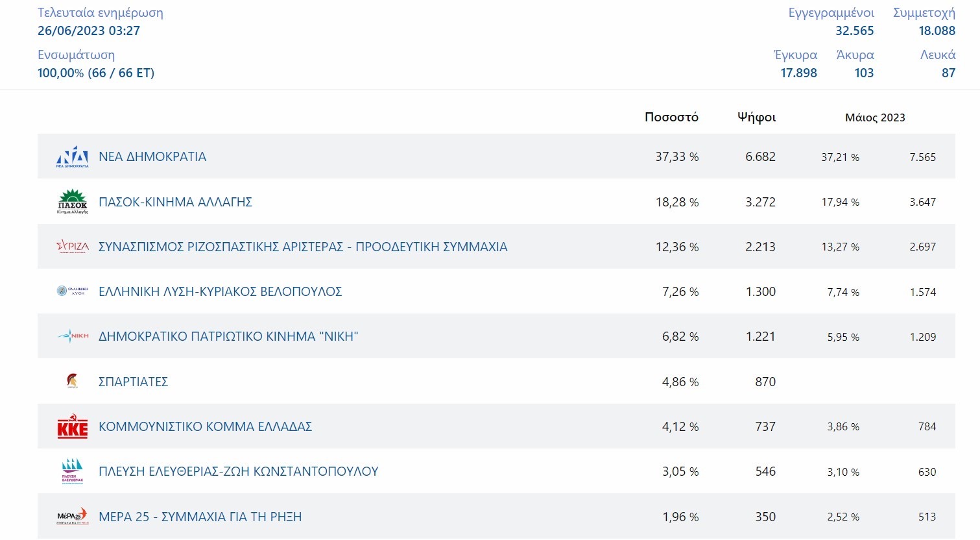The height and width of the screenshot is (540, 980).
Task: Click the Nea Dimokratia party logo
Action: click(73, 156)
